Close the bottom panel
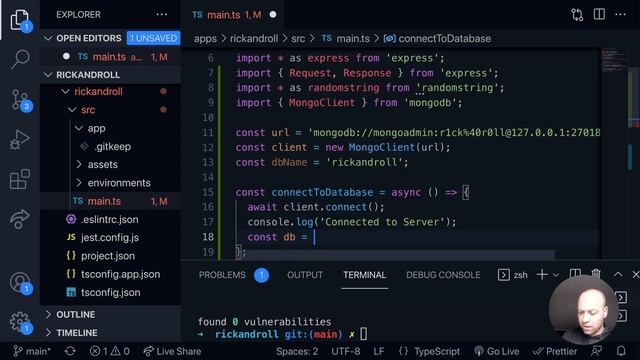Viewport: 640px width, 360px height. (x=636, y=275)
